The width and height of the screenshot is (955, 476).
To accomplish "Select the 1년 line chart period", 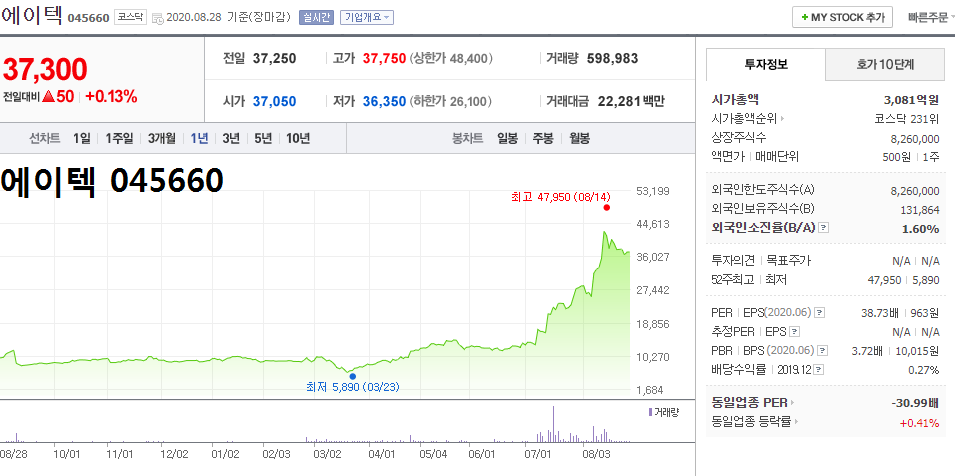I will [x=199, y=138].
